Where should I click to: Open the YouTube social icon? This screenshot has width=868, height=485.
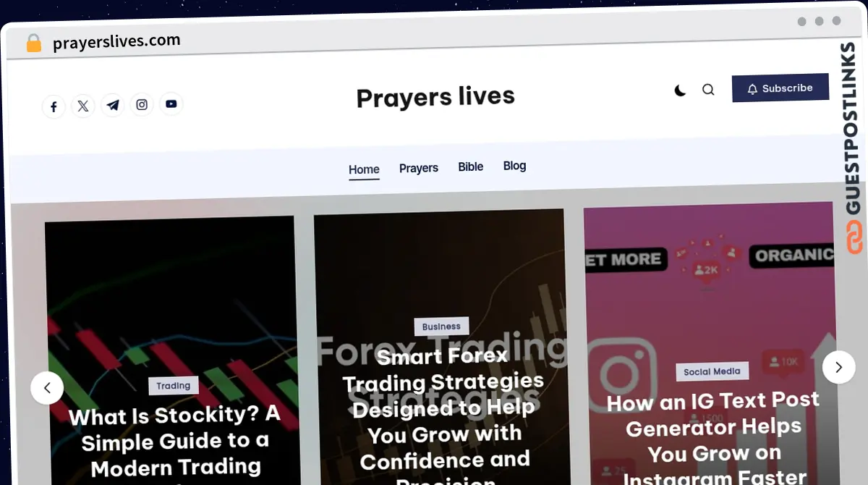click(x=171, y=104)
